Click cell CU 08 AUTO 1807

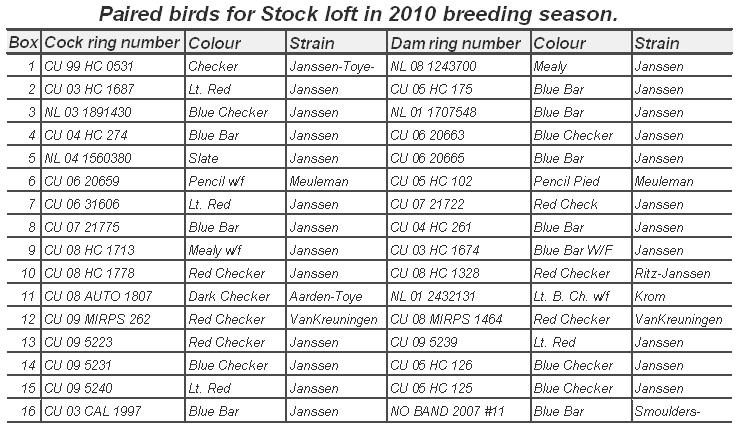click(x=112, y=296)
